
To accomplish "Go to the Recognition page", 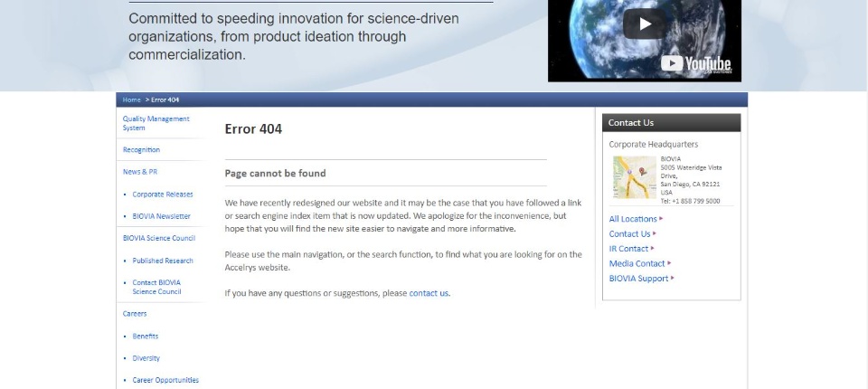I will coord(141,149).
